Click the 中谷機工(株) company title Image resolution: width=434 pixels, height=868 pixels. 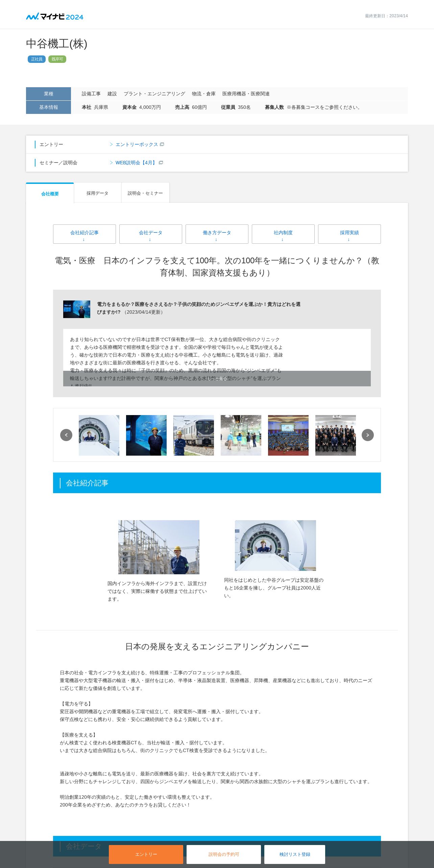pyautogui.click(x=57, y=44)
